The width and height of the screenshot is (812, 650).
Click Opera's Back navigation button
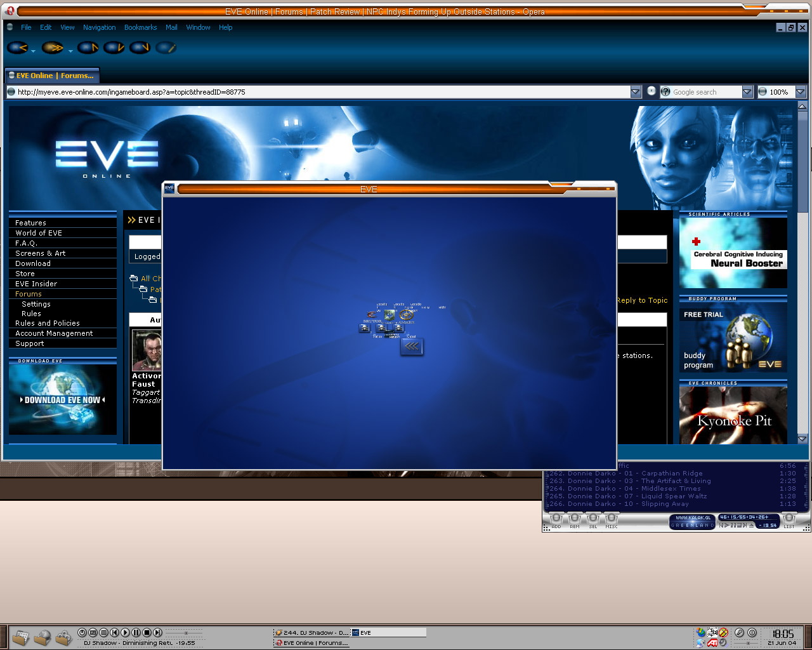click(x=17, y=48)
